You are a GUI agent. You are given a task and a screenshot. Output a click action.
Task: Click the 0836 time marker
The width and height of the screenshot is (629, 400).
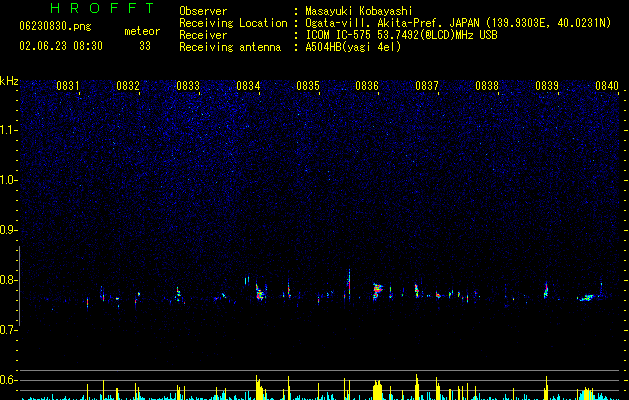367,86
